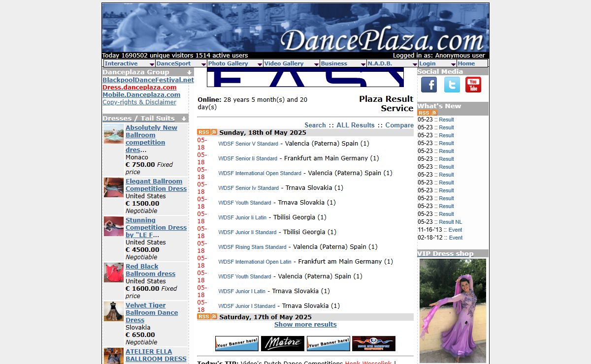Screen dimensions: 591x364
Task: Collapse the Danceplaza Group panel arrow
Action: [189, 72]
